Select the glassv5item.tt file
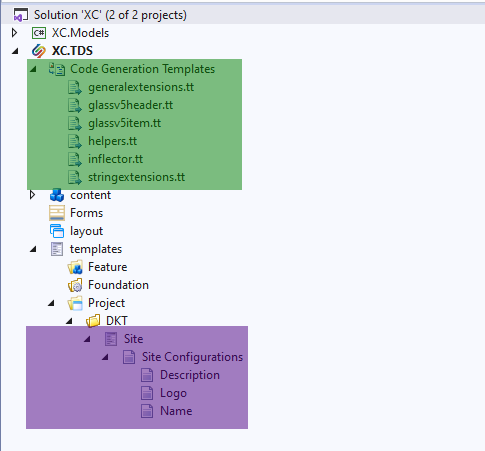This screenshot has height=451, width=485. coord(124,123)
